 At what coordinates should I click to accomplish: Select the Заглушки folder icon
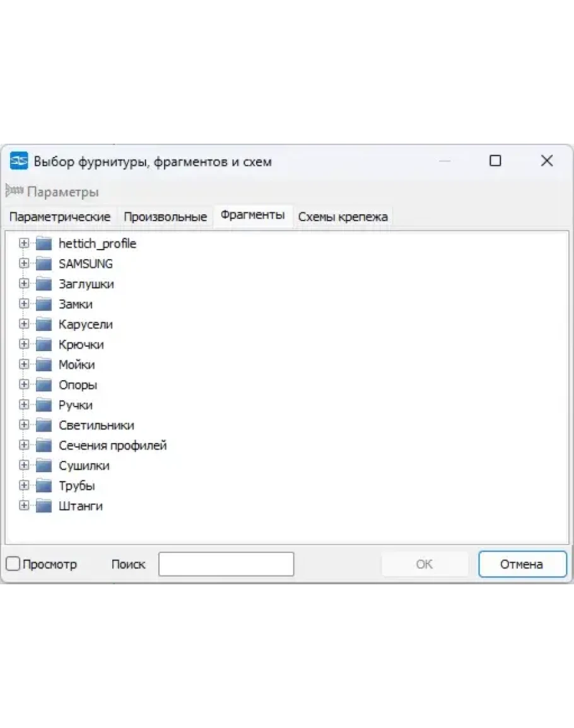coord(44,284)
